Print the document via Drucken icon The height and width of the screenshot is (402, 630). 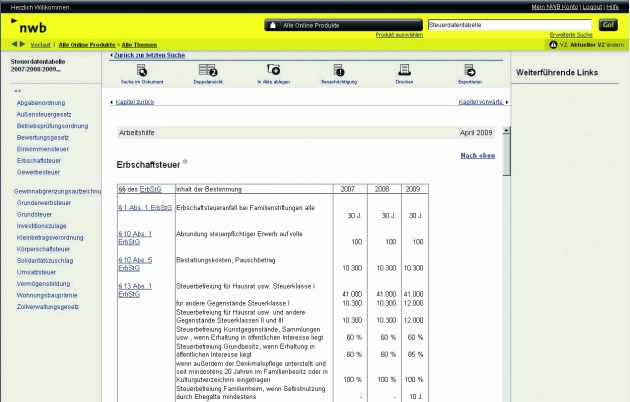(404, 69)
